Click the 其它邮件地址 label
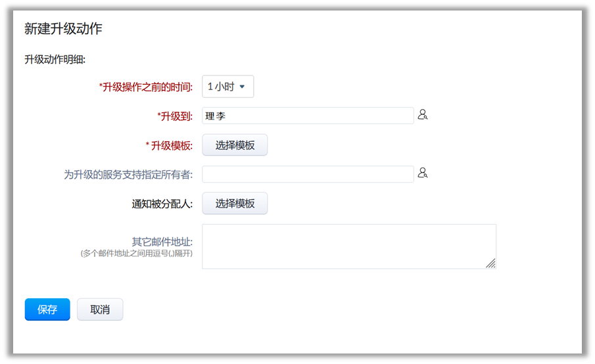Screen dimensions: 595x364 [162, 242]
